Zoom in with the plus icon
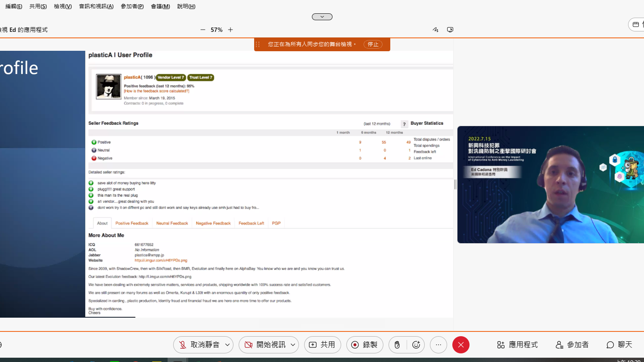Image resolution: width=644 pixels, height=362 pixels. tap(230, 30)
